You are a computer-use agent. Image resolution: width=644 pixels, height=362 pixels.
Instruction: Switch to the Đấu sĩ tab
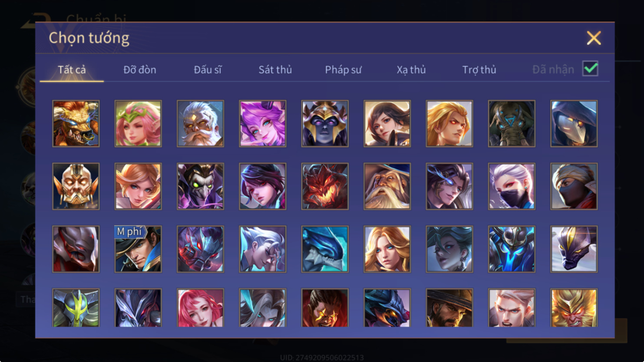point(208,69)
